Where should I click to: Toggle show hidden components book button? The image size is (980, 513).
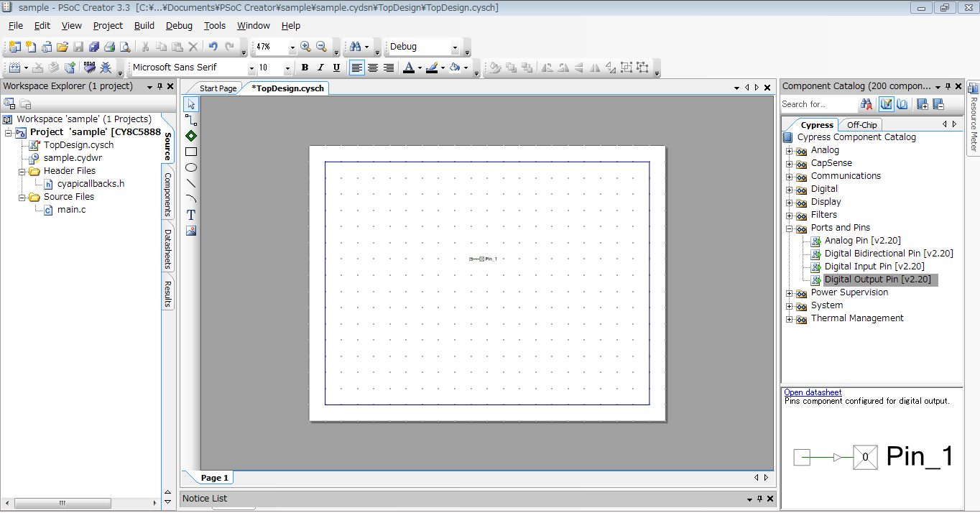[x=902, y=104]
